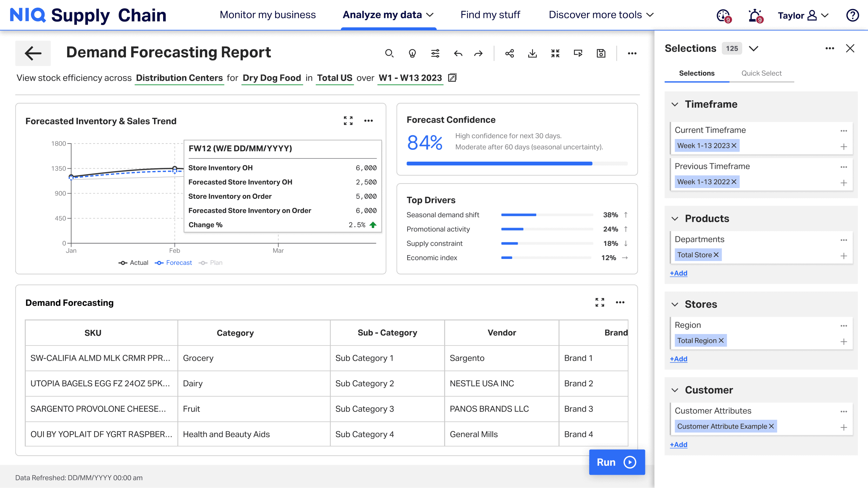Click the lightbulb insights icon

click(412, 53)
